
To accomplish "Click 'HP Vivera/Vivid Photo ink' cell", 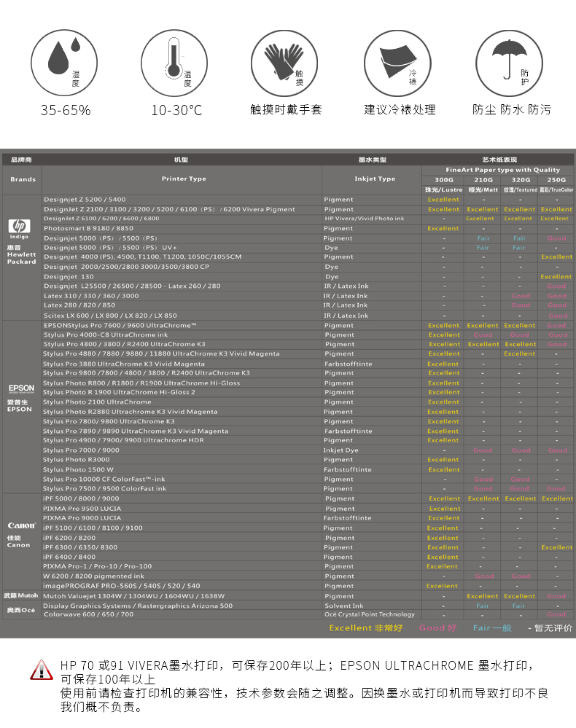I will click(364, 218).
